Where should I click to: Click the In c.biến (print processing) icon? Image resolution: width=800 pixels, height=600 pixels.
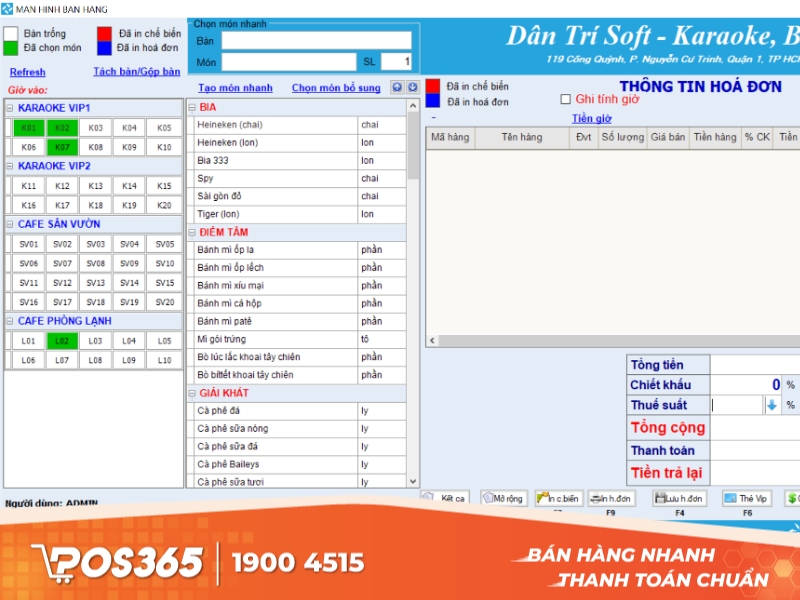(558, 497)
